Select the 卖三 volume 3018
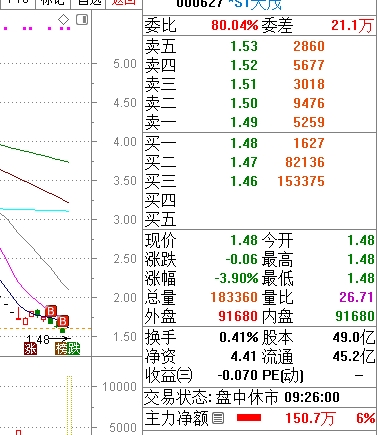Image resolution: width=377 pixels, height=435 pixels. tap(309, 84)
